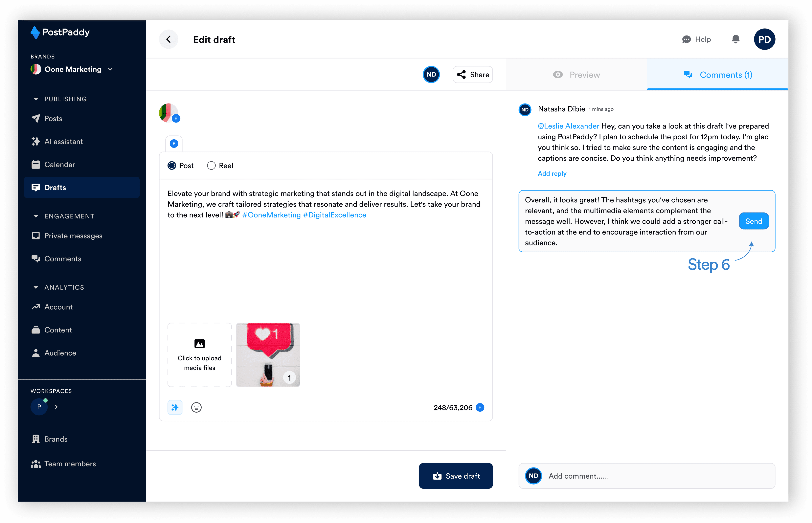Click the Facebook channel tab icon
The image size is (812, 523).
(174, 144)
